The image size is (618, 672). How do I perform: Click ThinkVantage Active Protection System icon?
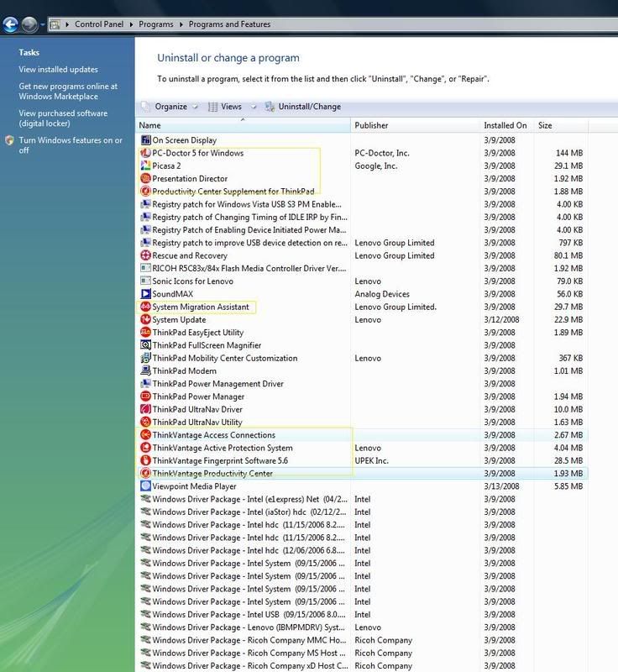145,448
